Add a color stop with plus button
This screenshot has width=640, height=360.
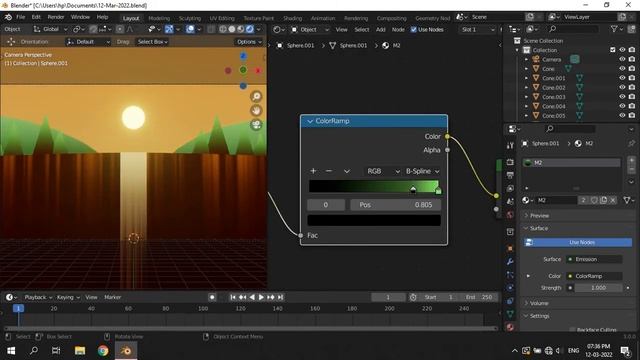click(313, 171)
